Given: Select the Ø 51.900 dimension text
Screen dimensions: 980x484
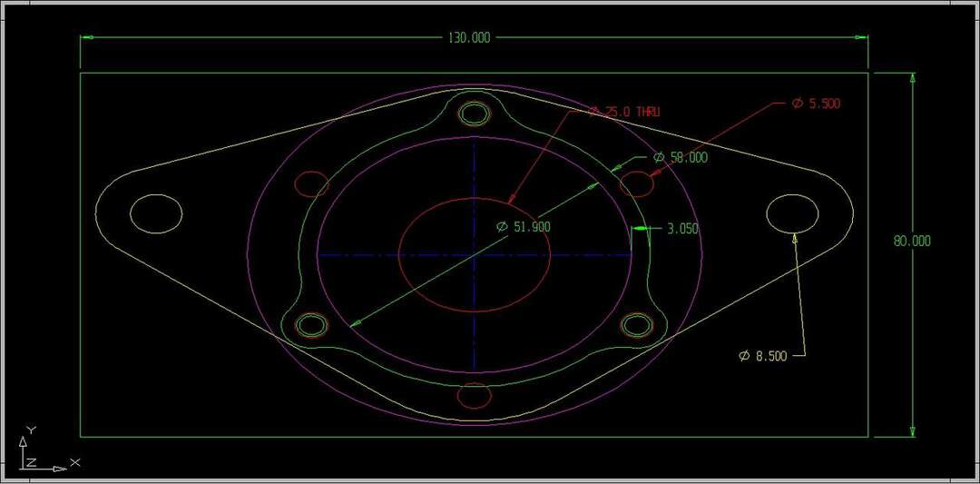Looking at the screenshot, I should (x=524, y=227).
